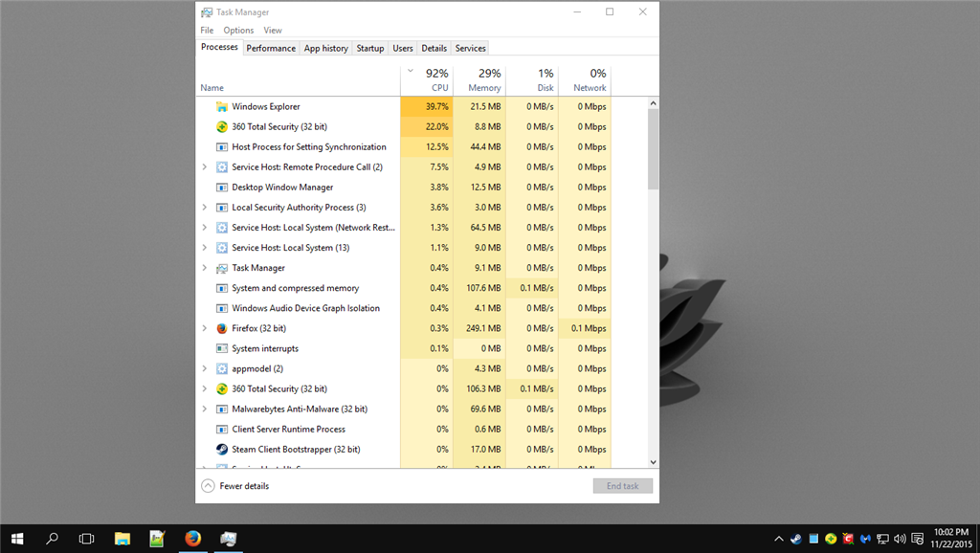Screen dimensions: 980x553
Task: Select the 39.7% CPU cell
Action: coord(427,106)
